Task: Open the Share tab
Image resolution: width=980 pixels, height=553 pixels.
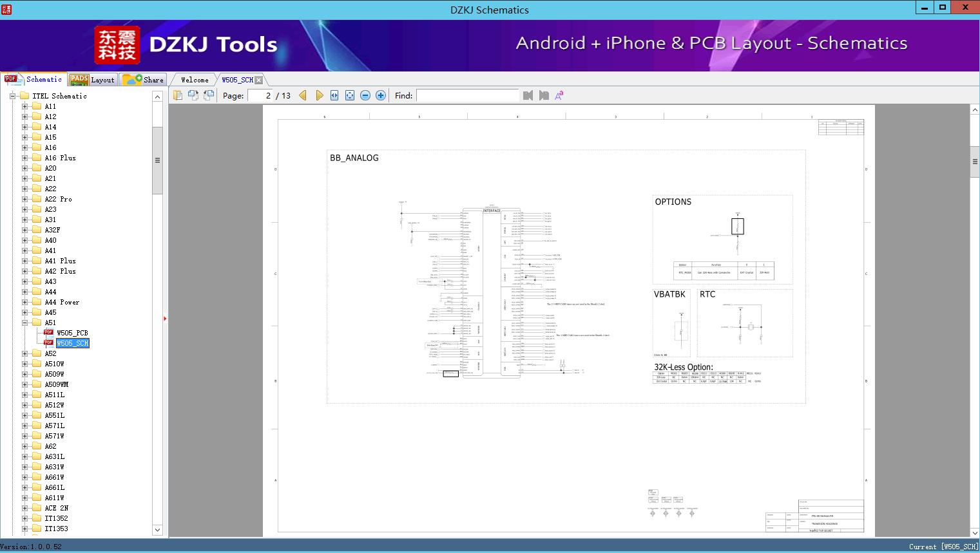Action: coord(144,80)
